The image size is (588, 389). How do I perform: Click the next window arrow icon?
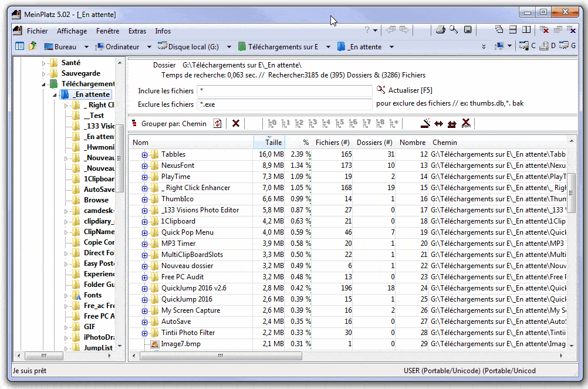tap(404, 29)
